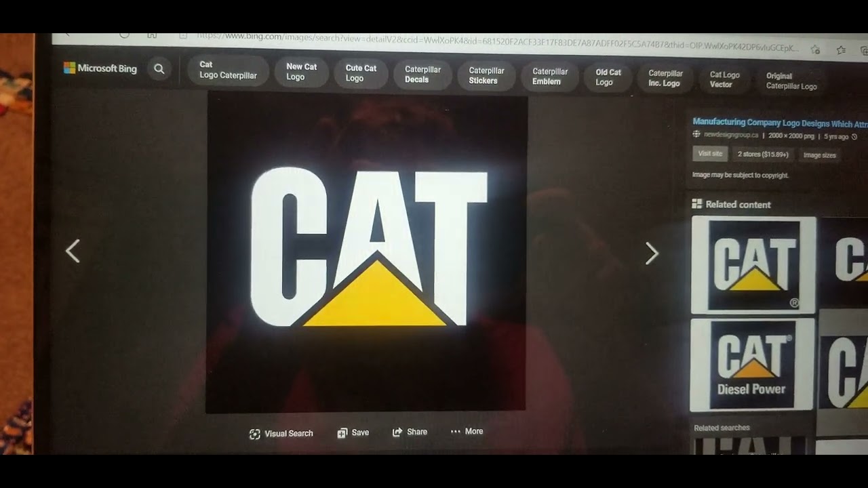This screenshot has width=868, height=488.
Task: Open the Image sizes button
Action: (819, 155)
